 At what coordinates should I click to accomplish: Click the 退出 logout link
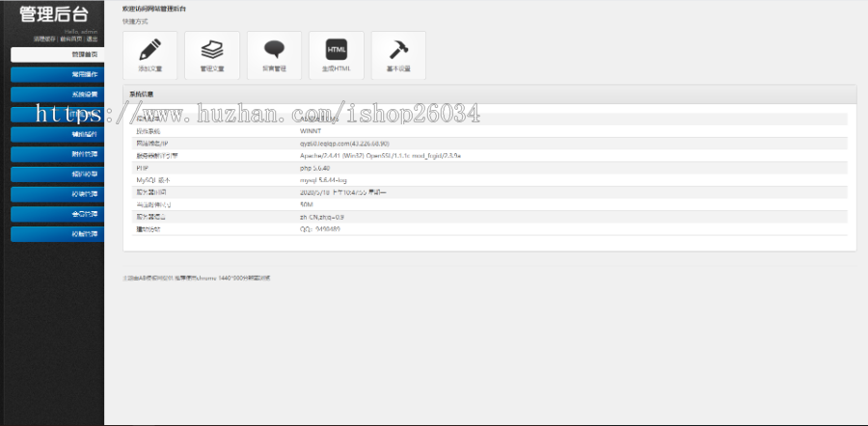92,40
